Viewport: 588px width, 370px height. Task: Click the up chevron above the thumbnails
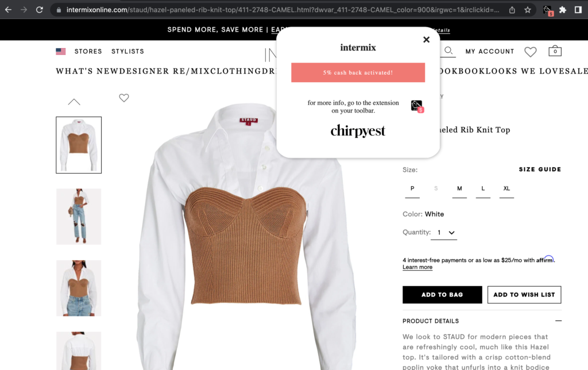(74, 102)
